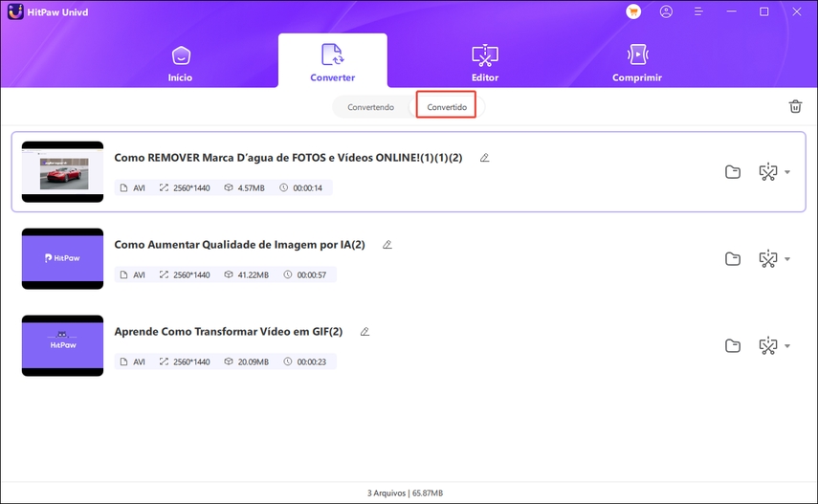
Task: Delete all converted files with trash icon
Action: (795, 106)
